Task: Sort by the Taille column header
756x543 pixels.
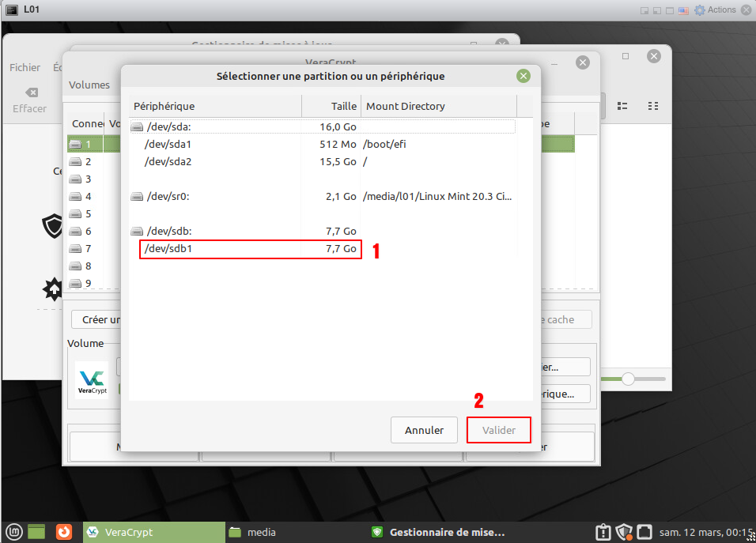Action: (331, 106)
